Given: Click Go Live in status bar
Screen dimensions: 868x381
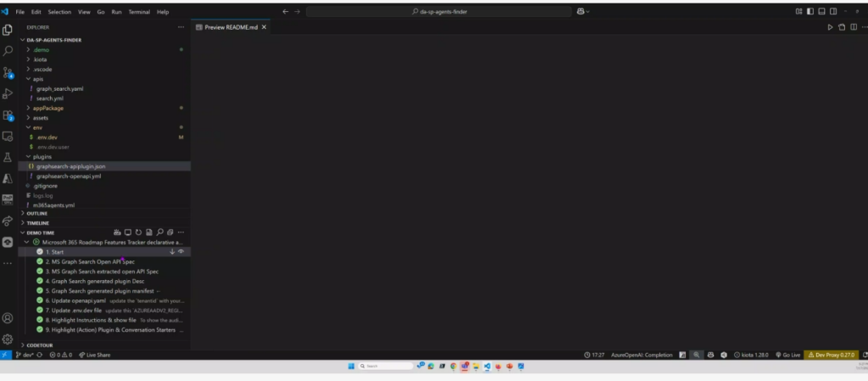Looking at the screenshot, I should tap(787, 355).
